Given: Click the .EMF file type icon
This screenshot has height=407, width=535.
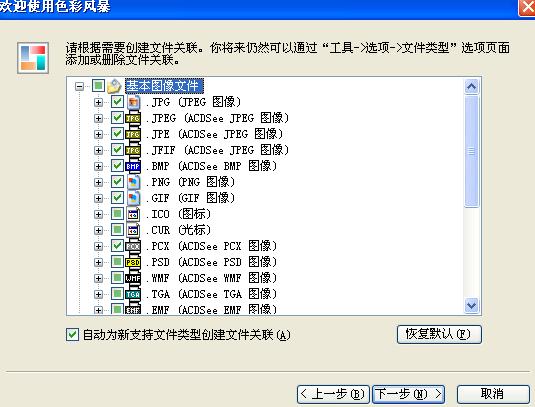Looking at the screenshot, I should click(x=133, y=309).
